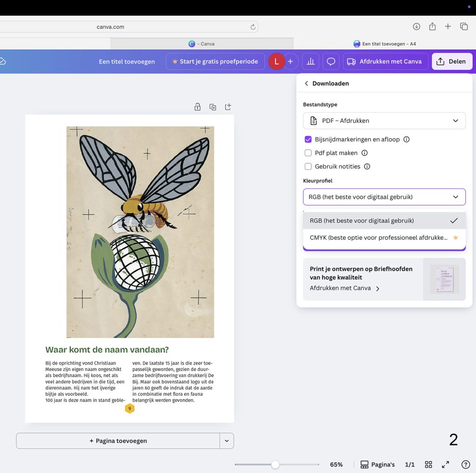This screenshot has height=473, width=476.
Task: Go back using the Downloaden back chevron
Action: (x=306, y=83)
